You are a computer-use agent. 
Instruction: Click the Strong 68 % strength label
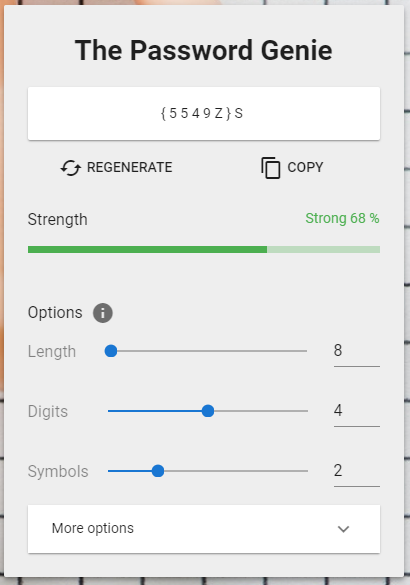[x=342, y=218]
